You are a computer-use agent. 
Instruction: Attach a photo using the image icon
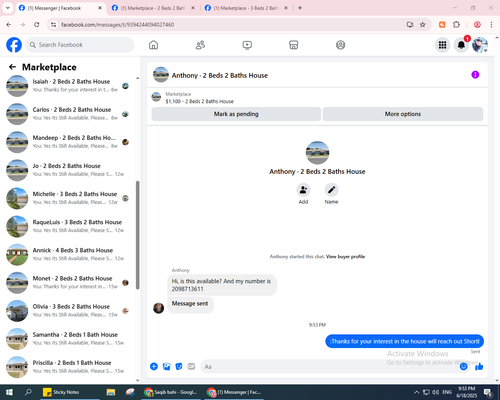pyautogui.click(x=166, y=366)
